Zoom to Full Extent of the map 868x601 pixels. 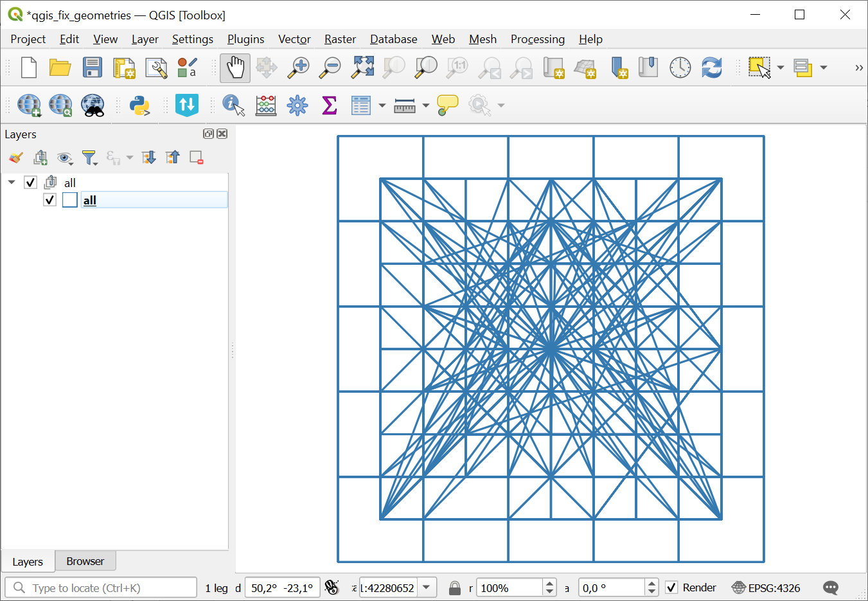[362, 67]
